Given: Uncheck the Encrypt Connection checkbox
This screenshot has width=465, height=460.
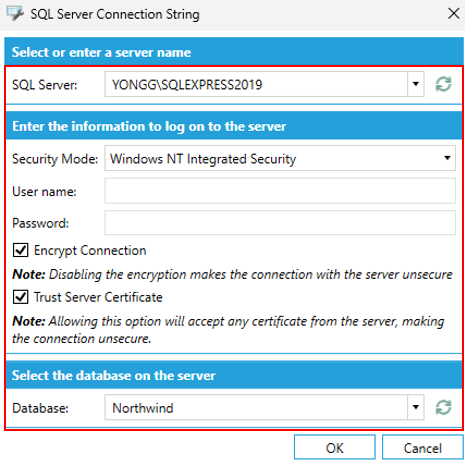Looking at the screenshot, I should [x=21, y=250].
